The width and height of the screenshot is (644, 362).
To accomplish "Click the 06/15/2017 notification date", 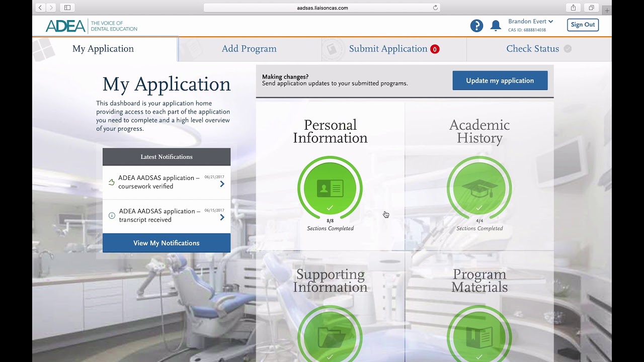I will pos(214,210).
